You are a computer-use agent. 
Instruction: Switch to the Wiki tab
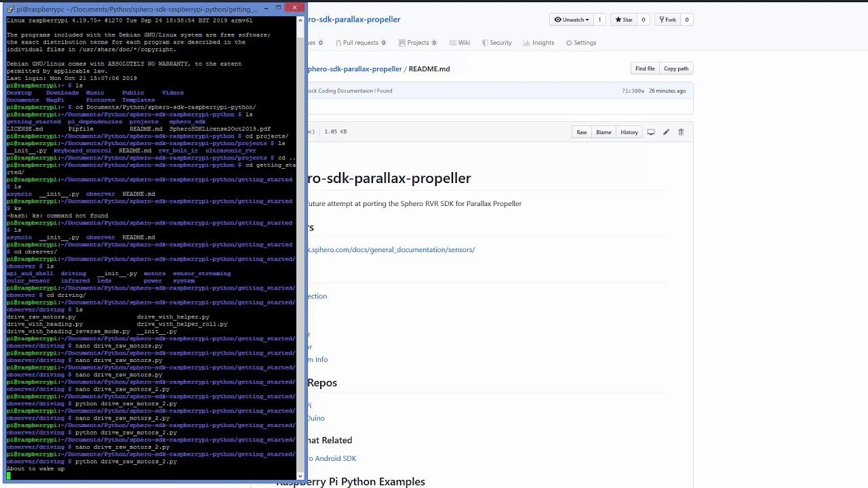click(x=460, y=43)
